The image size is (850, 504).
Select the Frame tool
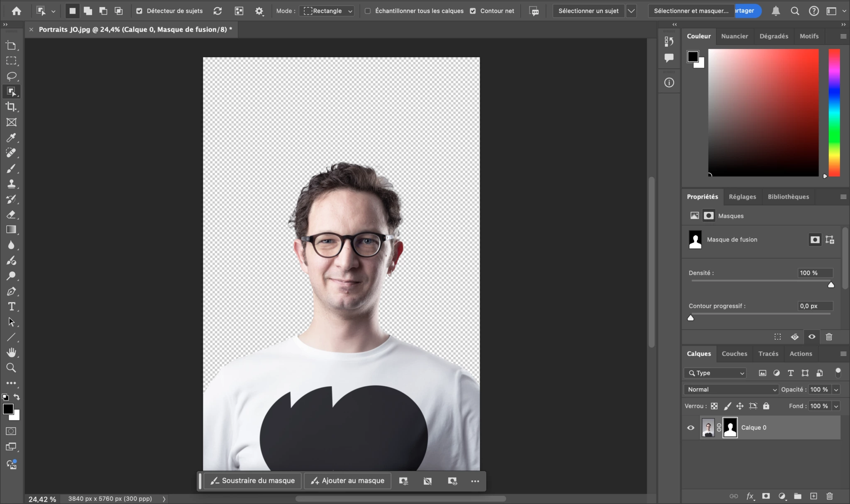11,122
